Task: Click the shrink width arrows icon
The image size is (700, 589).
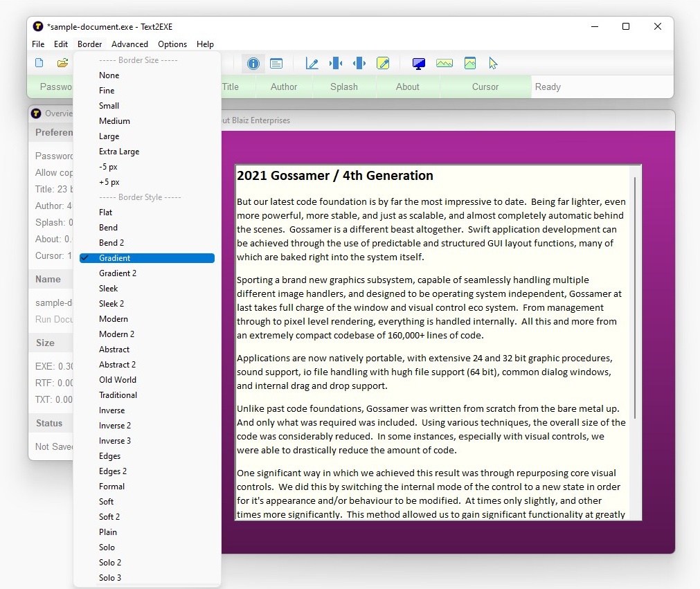Action: (x=336, y=64)
